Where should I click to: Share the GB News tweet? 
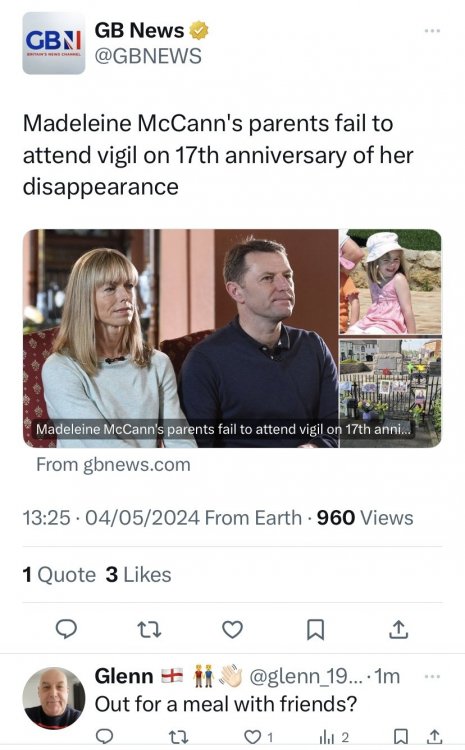tap(399, 629)
